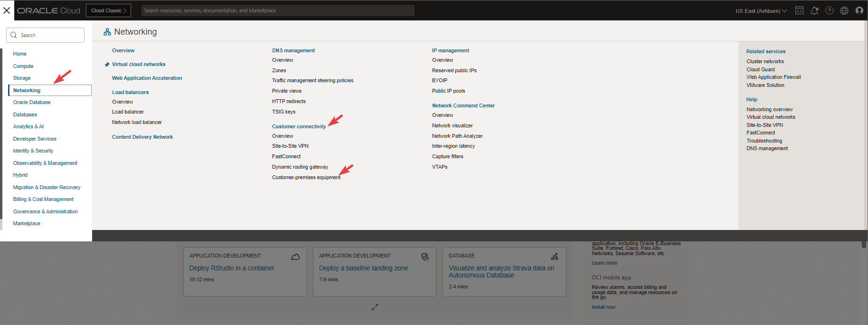Open the notifications bell icon
The width and height of the screenshot is (868, 325).
(x=814, y=10)
